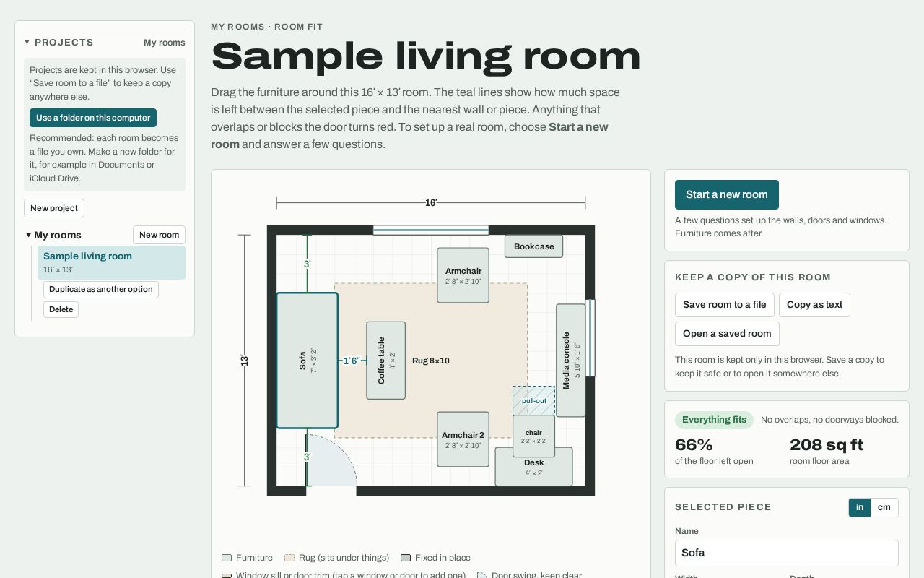This screenshot has height=578, width=924.
Task: Select the Coffee table piece
Action: [x=385, y=361]
